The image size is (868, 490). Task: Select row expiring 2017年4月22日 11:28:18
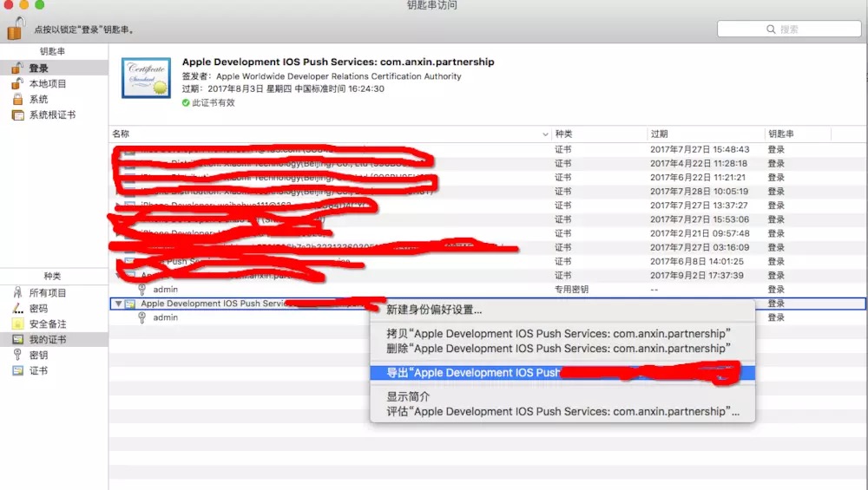pyautogui.click(x=487, y=164)
